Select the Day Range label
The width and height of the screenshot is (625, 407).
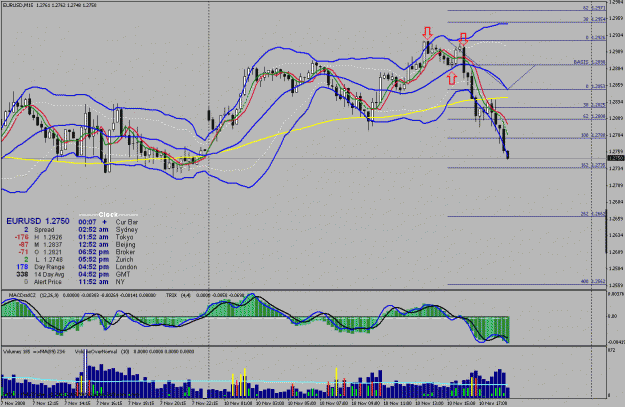click(x=49, y=267)
